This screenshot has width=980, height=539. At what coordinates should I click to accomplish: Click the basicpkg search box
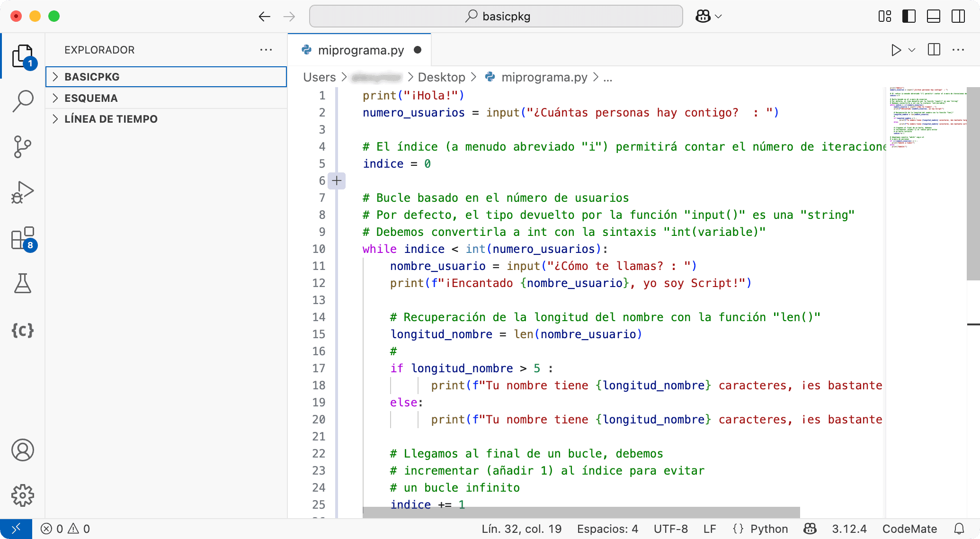496,16
